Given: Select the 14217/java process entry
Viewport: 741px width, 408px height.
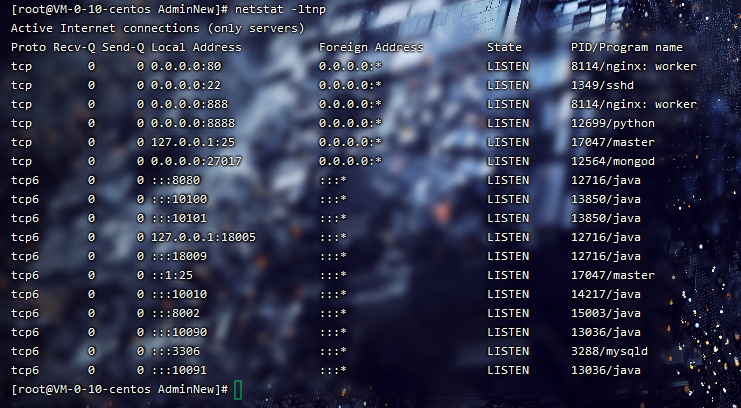Looking at the screenshot, I should (605, 294).
